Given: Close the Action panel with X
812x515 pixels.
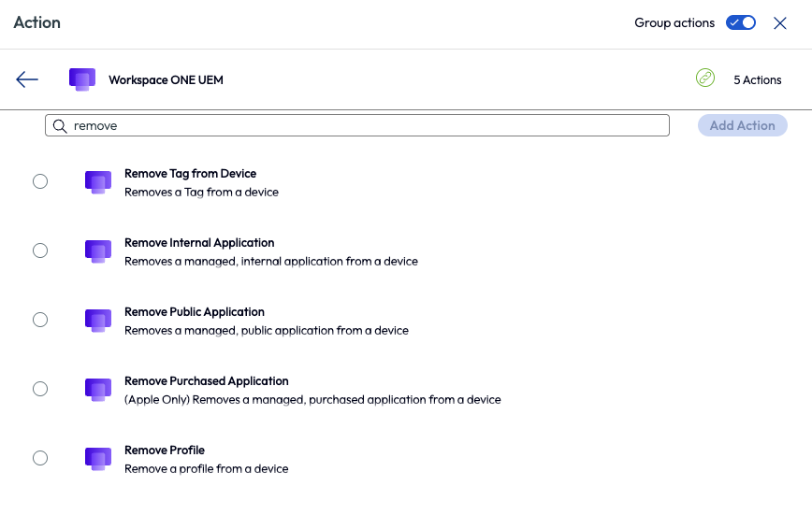Looking at the screenshot, I should point(780,23).
